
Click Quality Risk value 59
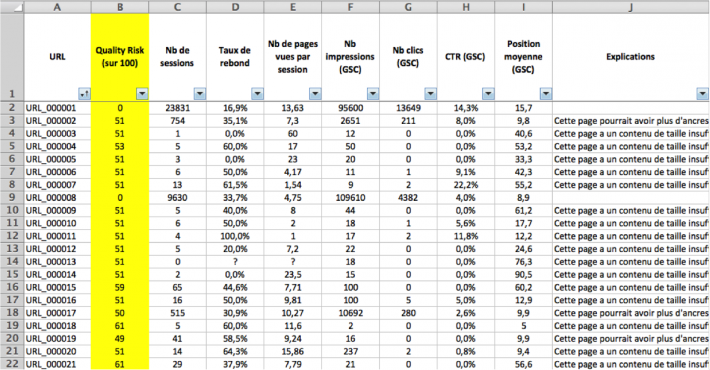pos(120,287)
